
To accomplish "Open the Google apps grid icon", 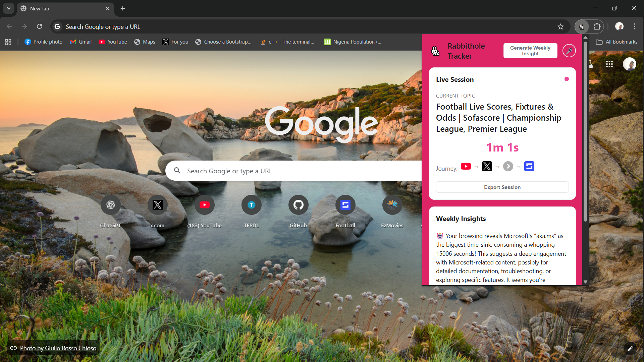I will coord(609,64).
